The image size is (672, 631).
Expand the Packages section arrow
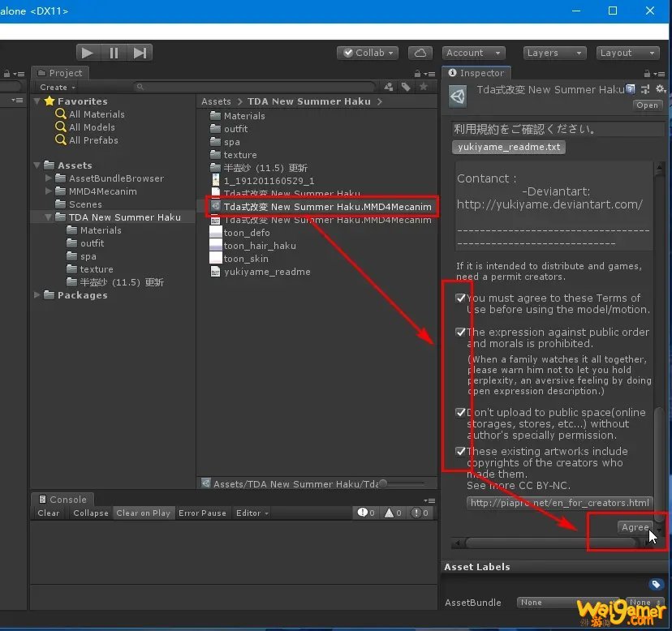[x=37, y=294]
